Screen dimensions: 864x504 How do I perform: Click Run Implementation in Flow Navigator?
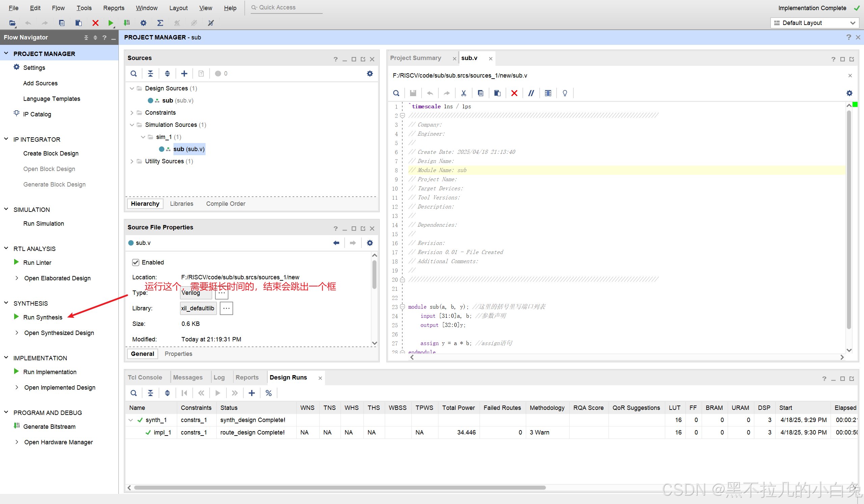50,372
